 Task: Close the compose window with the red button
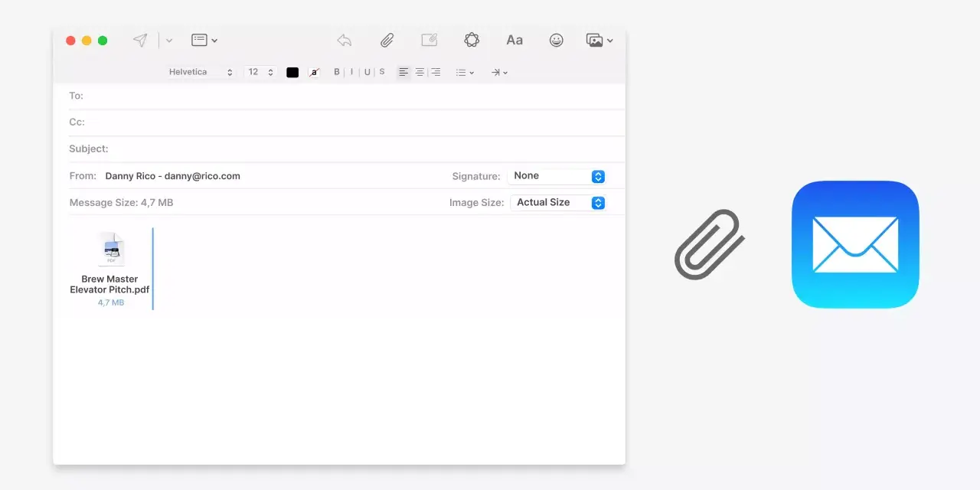point(70,41)
